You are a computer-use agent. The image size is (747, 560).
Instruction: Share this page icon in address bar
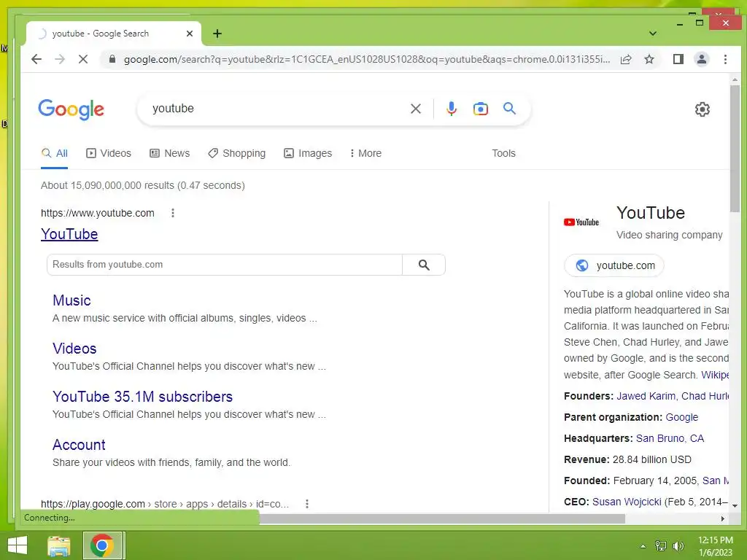point(625,59)
